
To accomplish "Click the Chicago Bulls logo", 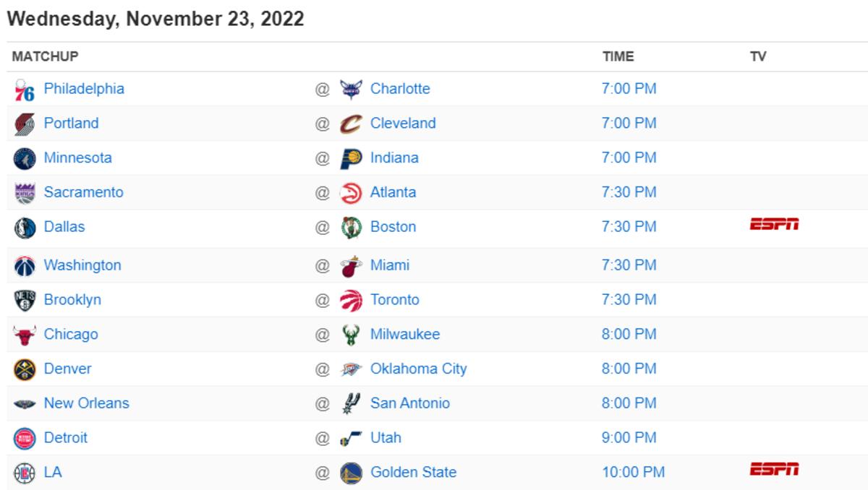I will click(x=25, y=335).
